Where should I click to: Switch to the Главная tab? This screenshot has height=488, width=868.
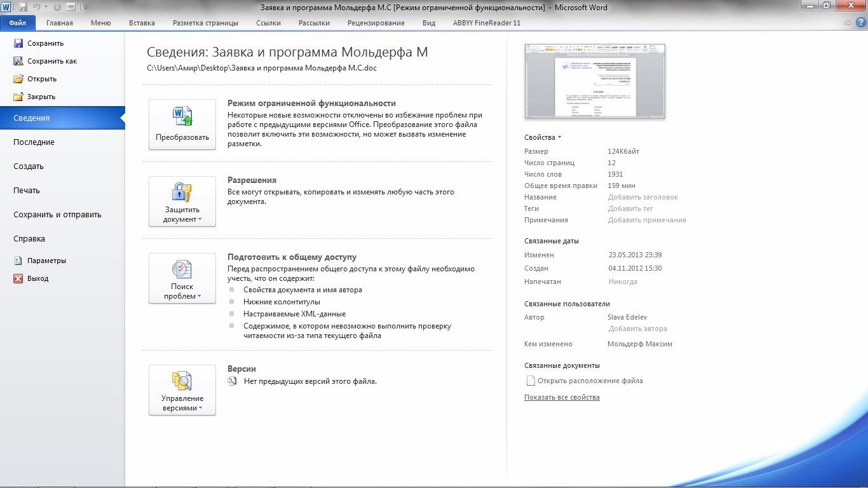pyautogui.click(x=60, y=23)
